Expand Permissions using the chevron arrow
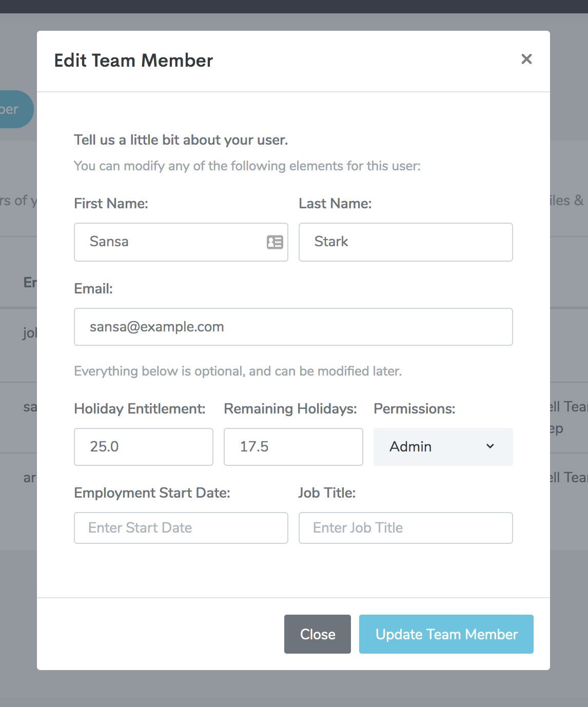Image resolution: width=588 pixels, height=707 pixels. click(x=490, y=446)
